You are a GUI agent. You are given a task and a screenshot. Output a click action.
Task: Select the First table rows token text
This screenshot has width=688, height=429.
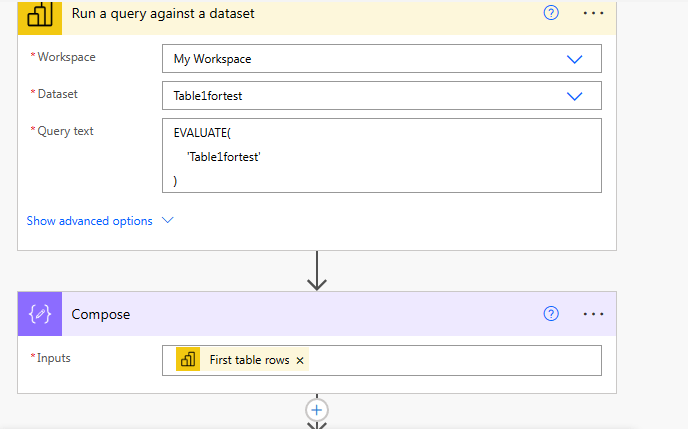click(249, 360)
